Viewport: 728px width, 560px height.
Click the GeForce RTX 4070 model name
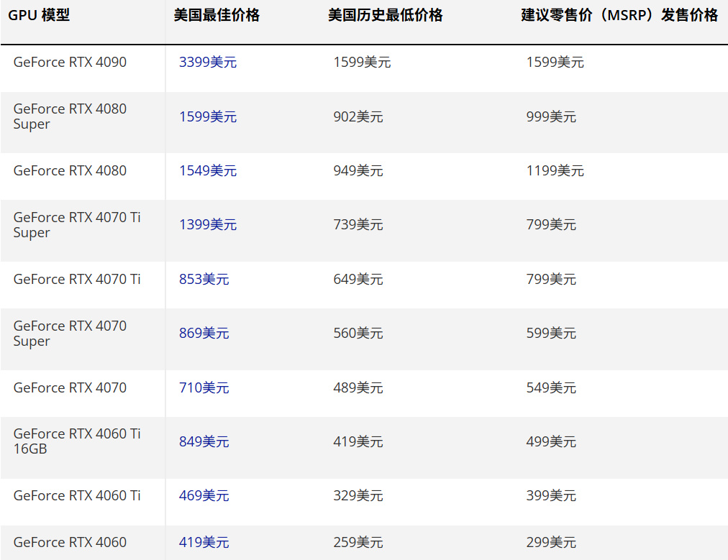(70, 387)
